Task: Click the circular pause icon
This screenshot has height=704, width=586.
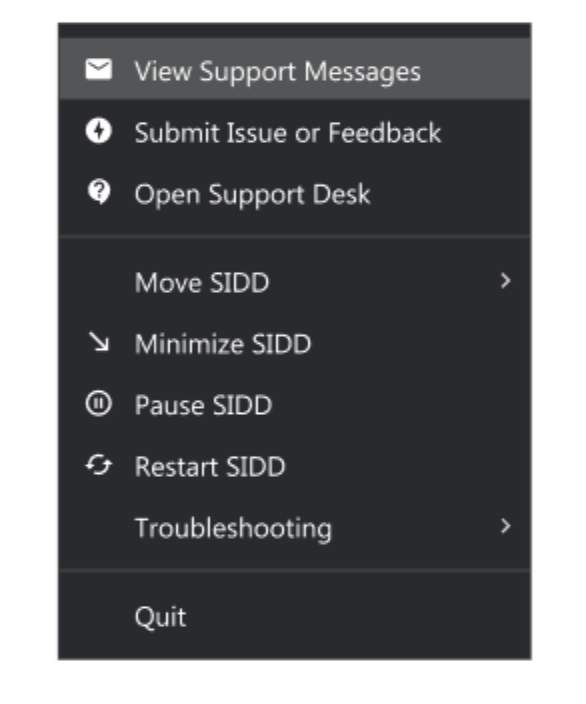Action: 98,403
